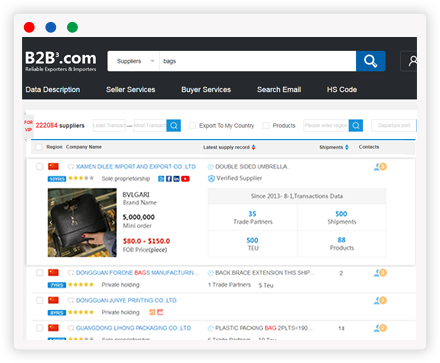Click clock icon next to Double Sided Umbrella
The height and width of the screenshot is (363, 440).
[211, 167]
